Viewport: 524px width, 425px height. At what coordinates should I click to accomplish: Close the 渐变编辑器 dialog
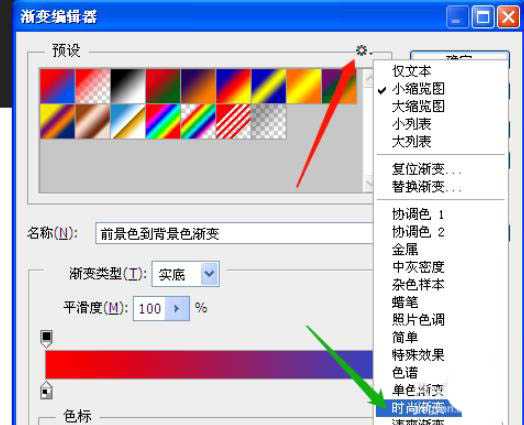[x=508, y=17]
